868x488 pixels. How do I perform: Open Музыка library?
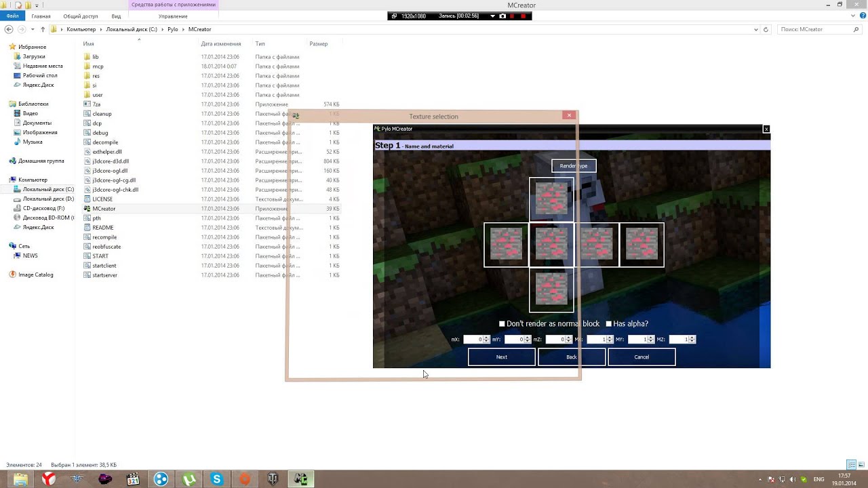pyautogui.click(x=33, y=142)
